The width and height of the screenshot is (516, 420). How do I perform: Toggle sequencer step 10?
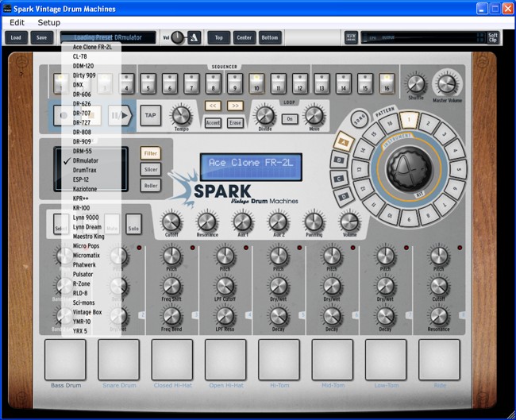(256, 83)
